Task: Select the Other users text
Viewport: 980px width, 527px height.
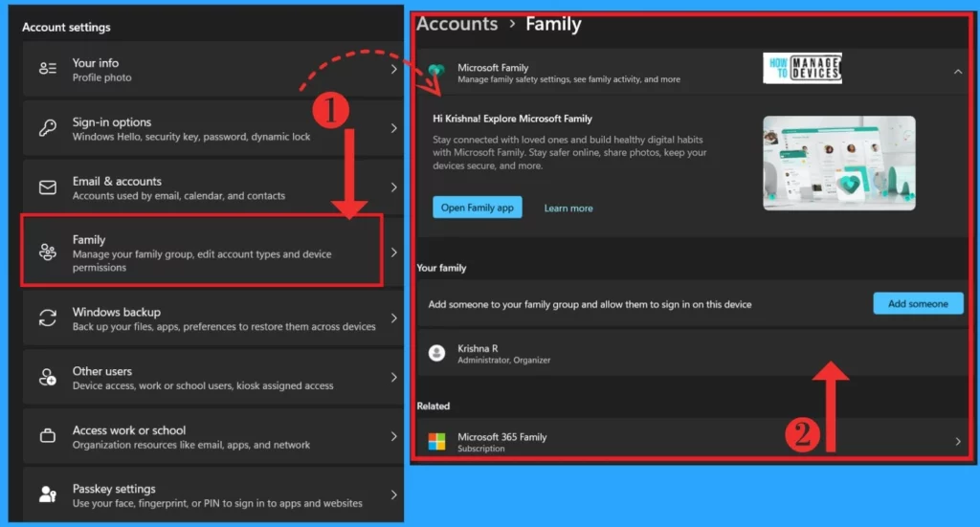Action: coord(101,371)
